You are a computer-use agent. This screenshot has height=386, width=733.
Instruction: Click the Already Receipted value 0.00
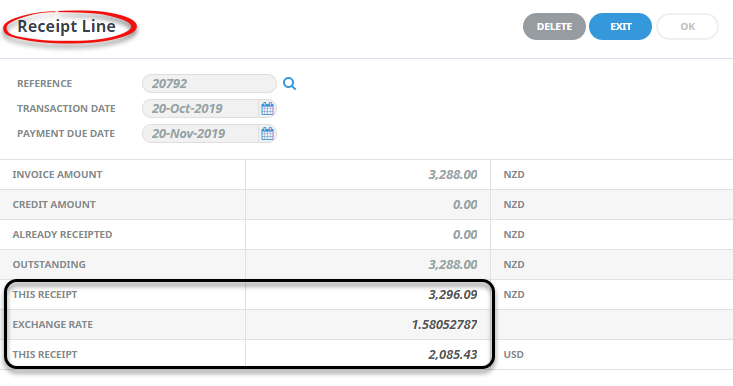click(465, 235)
